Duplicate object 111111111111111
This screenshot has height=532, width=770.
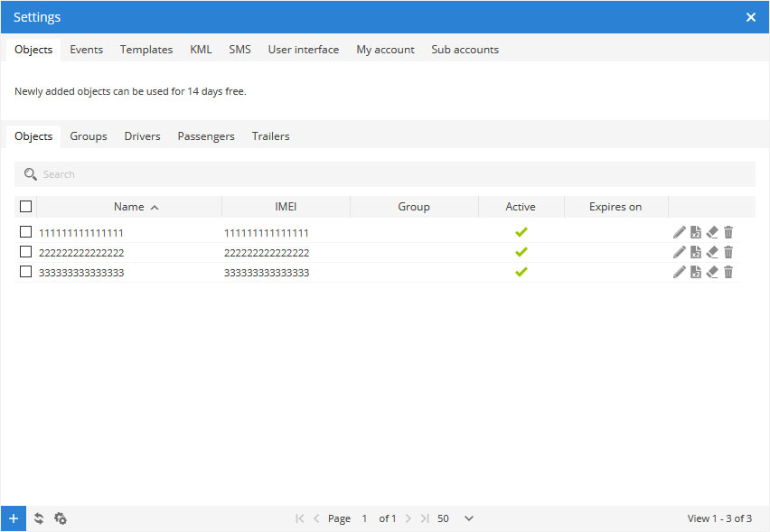(695, 232)
